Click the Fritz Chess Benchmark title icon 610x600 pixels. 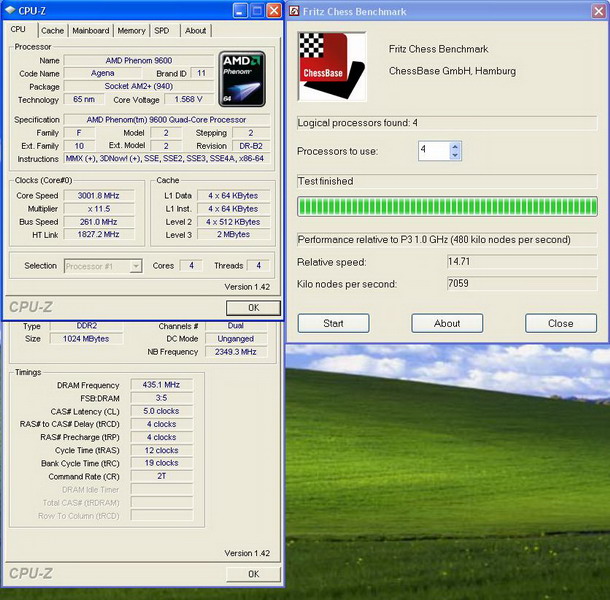coord(294,11)
